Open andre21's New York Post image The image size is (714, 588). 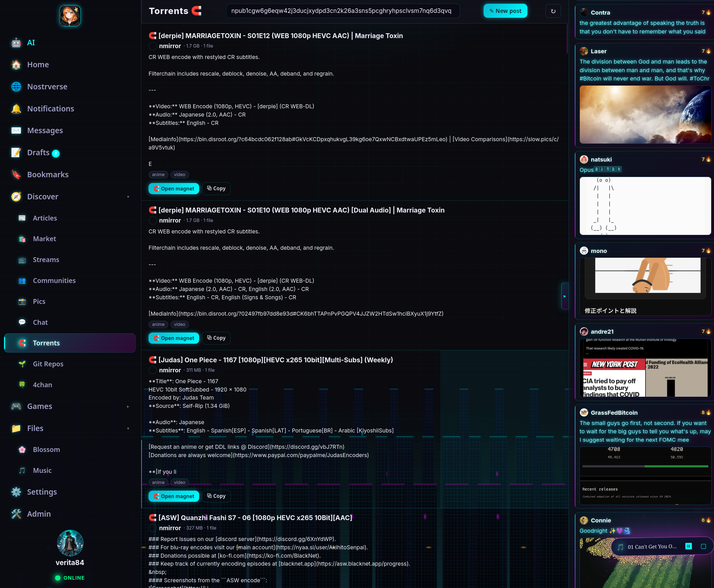click(x=645, y=368)
